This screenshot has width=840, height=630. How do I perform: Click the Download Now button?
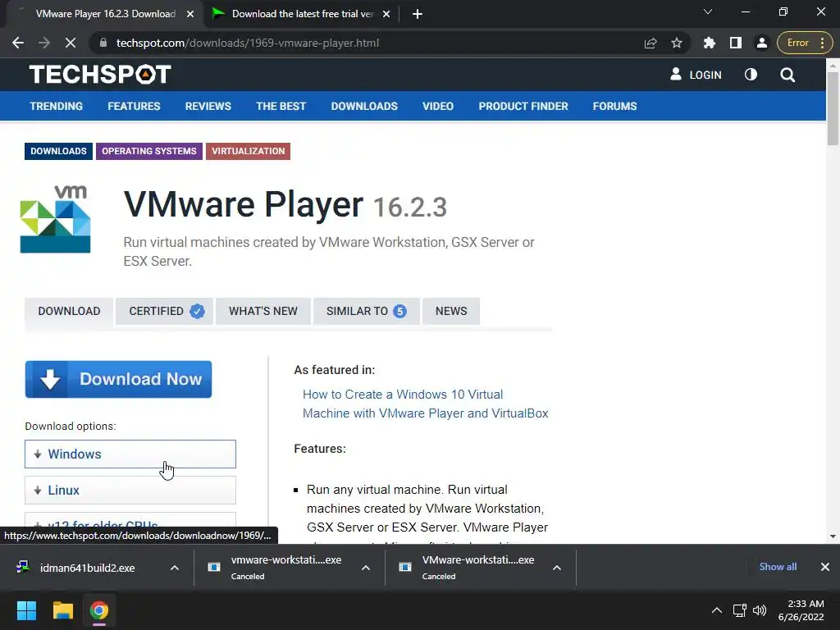pyautogui.click(x=118, y=379)
